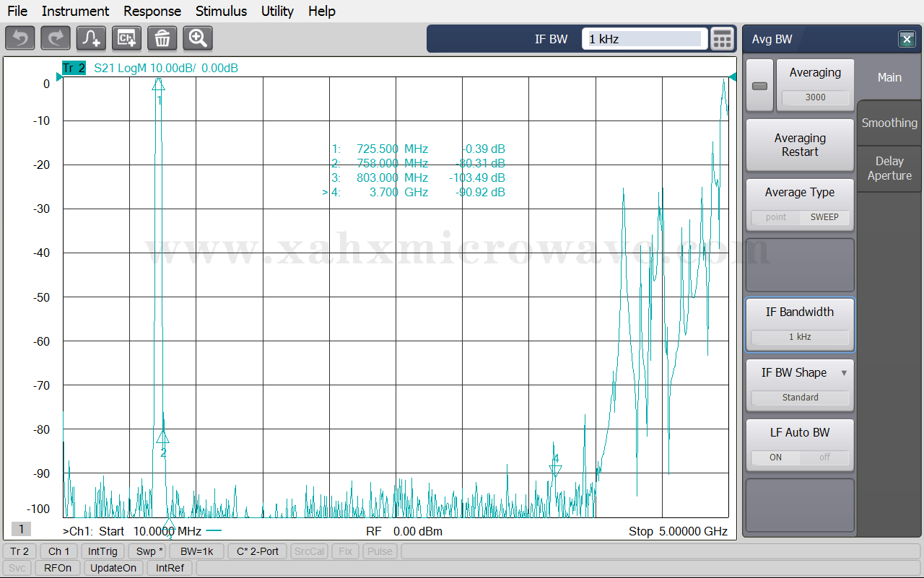Screen dimensions: 924x578
Task: Click the RFOn status bar button
Action: (x=58, y=568)
